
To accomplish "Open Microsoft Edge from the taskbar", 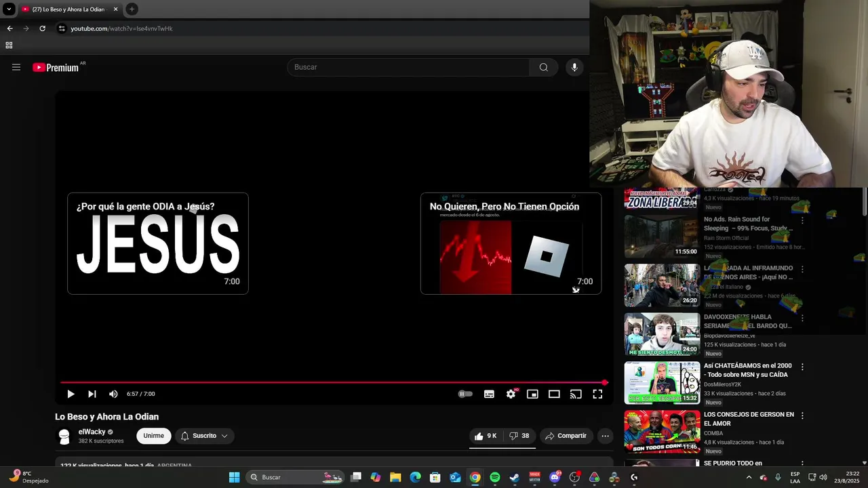I will tap(415, 477).
